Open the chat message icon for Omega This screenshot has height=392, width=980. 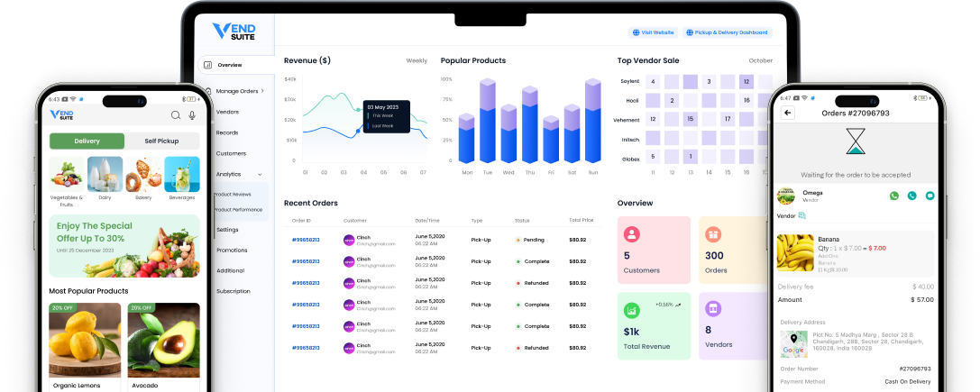pyautogui.click(x=930, y=196)
